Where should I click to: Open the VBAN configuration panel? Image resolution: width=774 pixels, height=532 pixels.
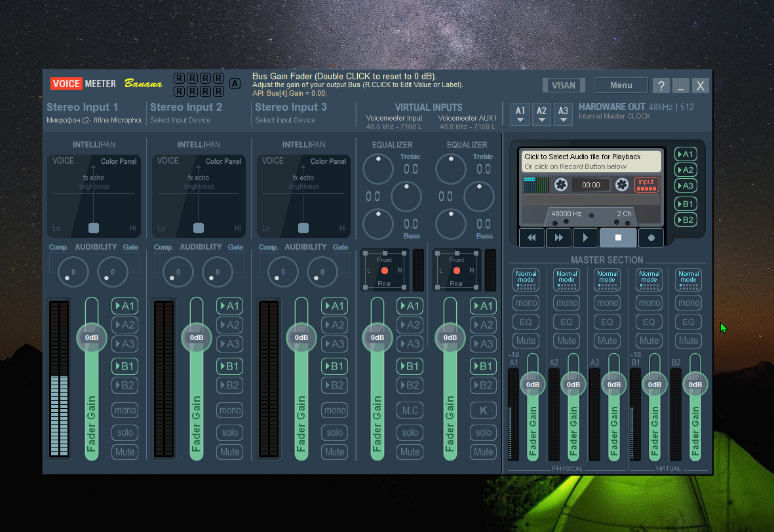563,85
